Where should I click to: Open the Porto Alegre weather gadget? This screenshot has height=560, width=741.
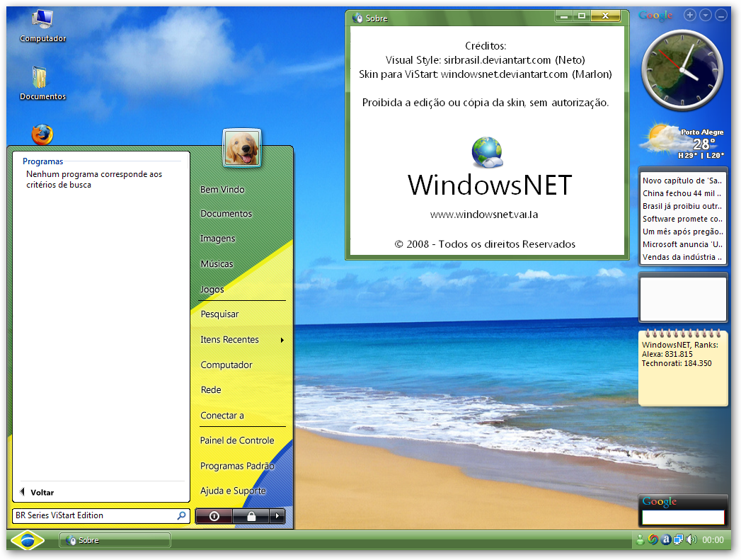coord(682,141)
